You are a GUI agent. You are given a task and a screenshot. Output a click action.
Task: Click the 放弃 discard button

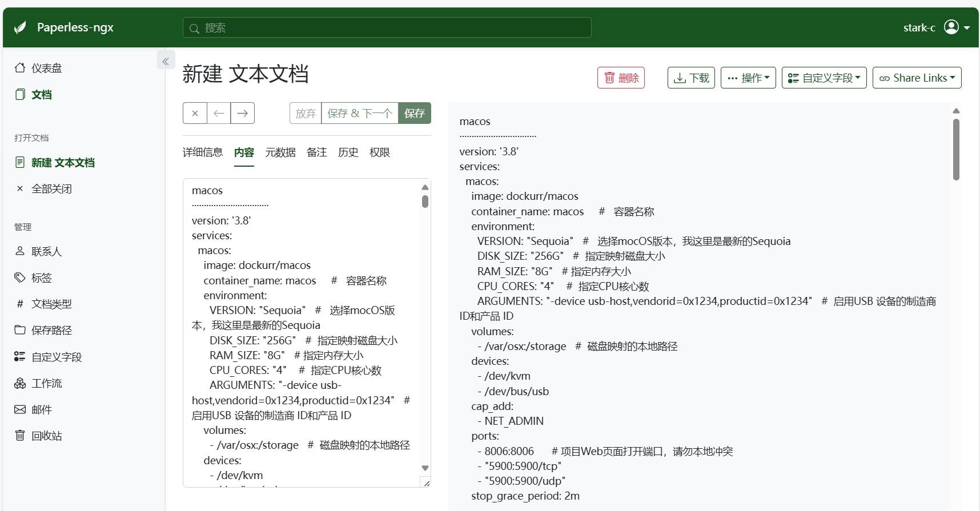click(306, 113)
